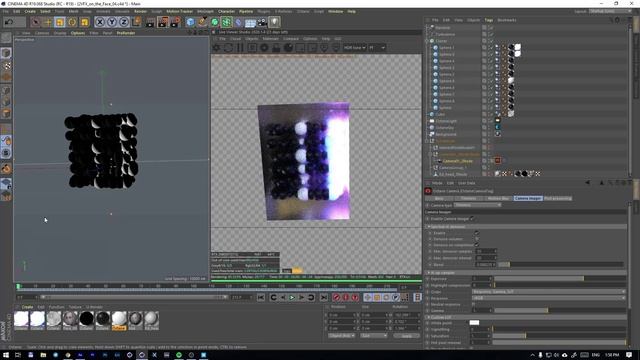Image resolution: width=640 pixels, height=360 pixels.
Task: Open the Object (Rel) dropdown in Coordinates panel
Action: click(341, 336)
